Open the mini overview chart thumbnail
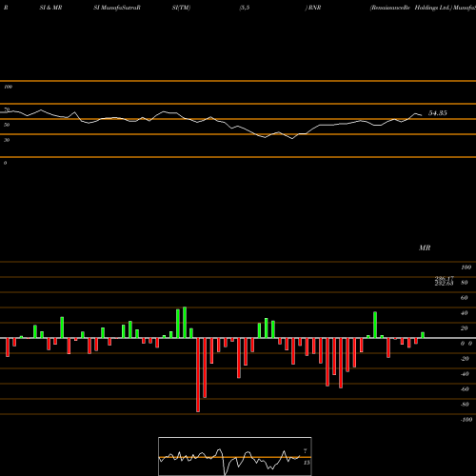 235,456
